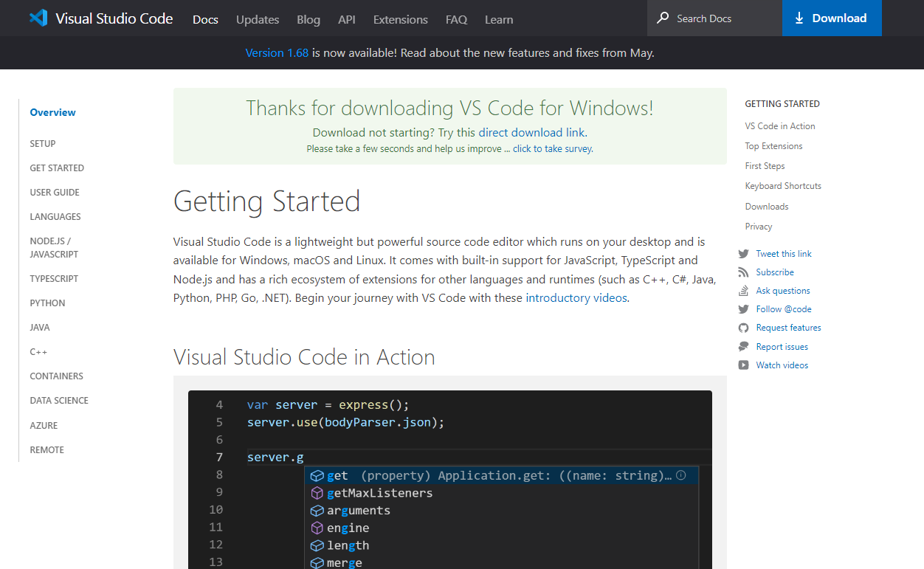Expand the TYPESCRIPT sidebar section

[x=54, y=278]
